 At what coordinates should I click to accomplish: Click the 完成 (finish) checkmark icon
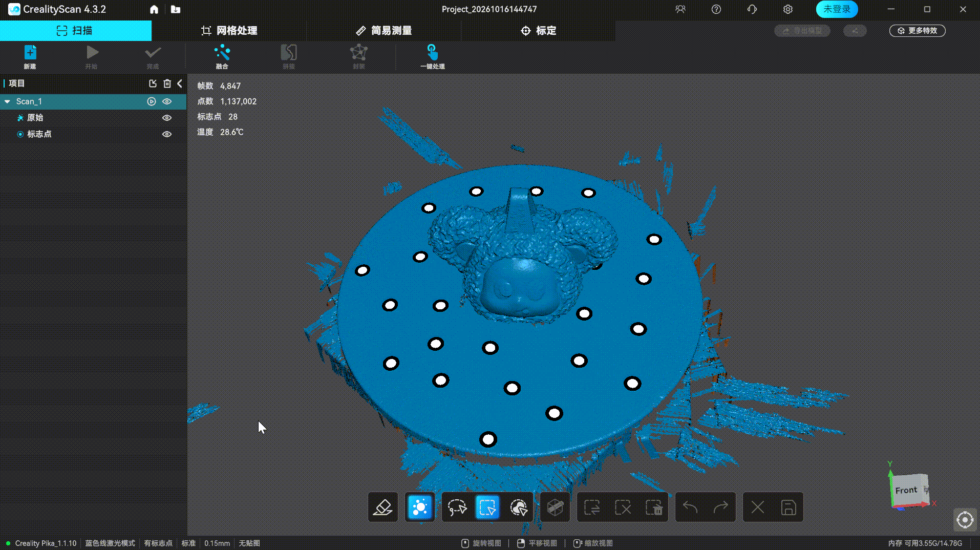coord(153,53)
